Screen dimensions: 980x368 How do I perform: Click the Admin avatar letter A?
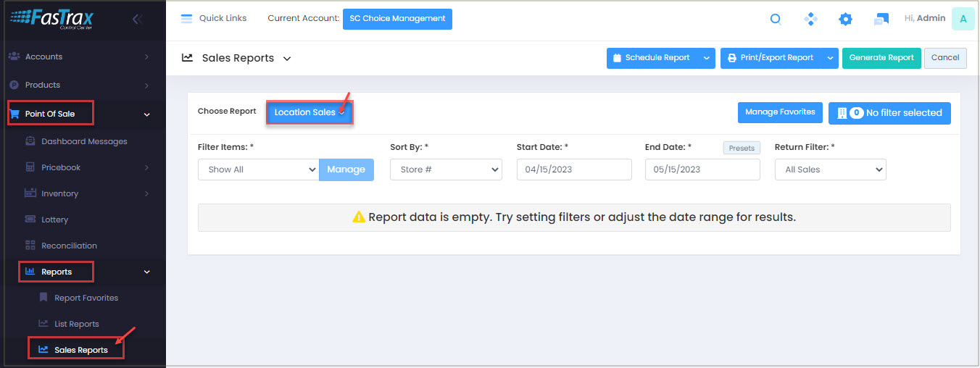pyautogui.click(x=963, y=19)
